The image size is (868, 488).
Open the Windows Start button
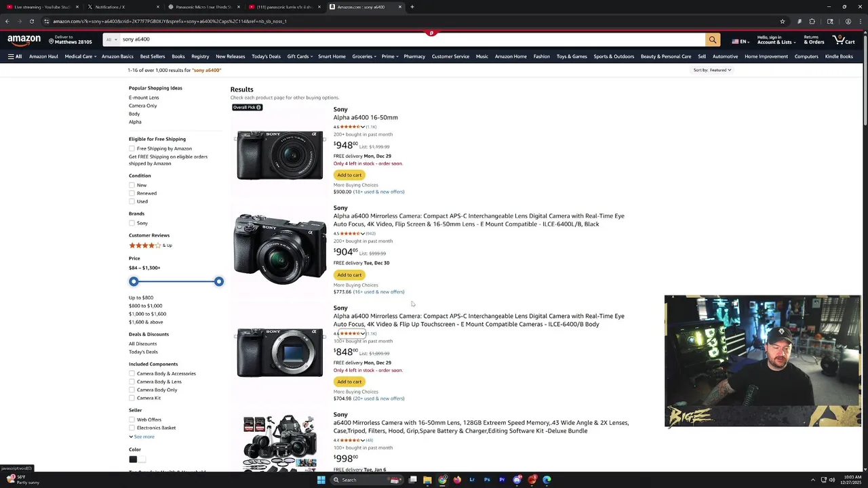[x=321, y=480]
